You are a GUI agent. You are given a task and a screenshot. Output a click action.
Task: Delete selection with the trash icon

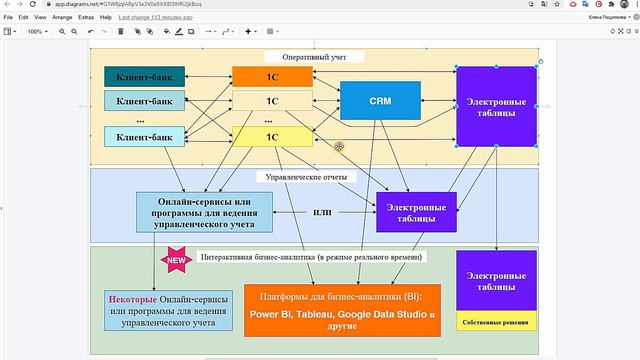[121, 31]
